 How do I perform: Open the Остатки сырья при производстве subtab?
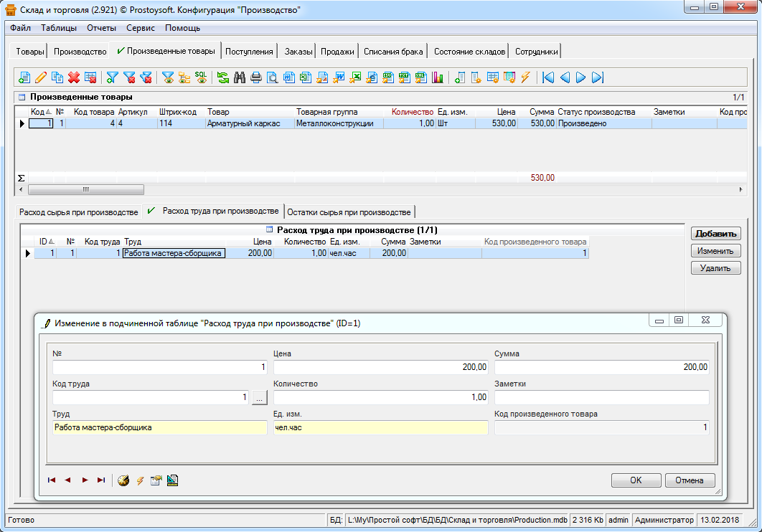(x=349, y=212)
